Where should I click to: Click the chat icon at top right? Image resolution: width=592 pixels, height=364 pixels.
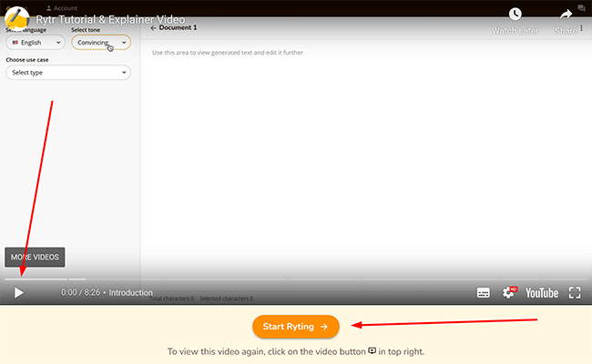click(x=582, y=7)
